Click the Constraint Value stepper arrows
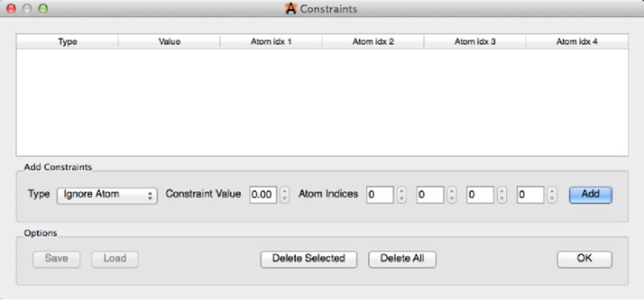The width and height of the screenshot is (644, 300). [x=285, y=195]
